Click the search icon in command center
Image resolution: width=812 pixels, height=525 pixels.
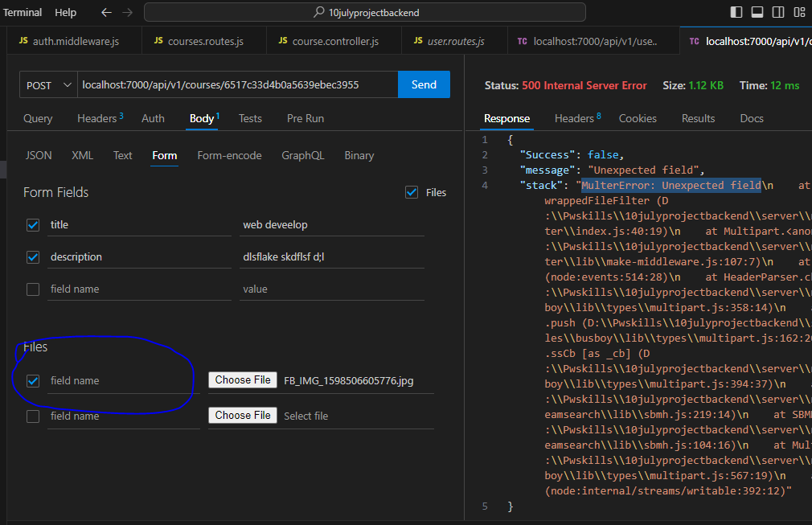[319, 12]
